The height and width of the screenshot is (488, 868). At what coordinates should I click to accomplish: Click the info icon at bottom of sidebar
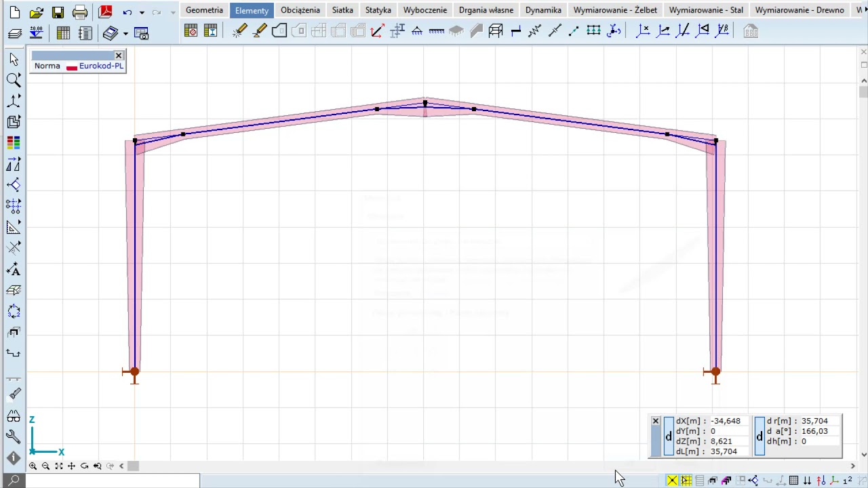(x=14, y=458)
